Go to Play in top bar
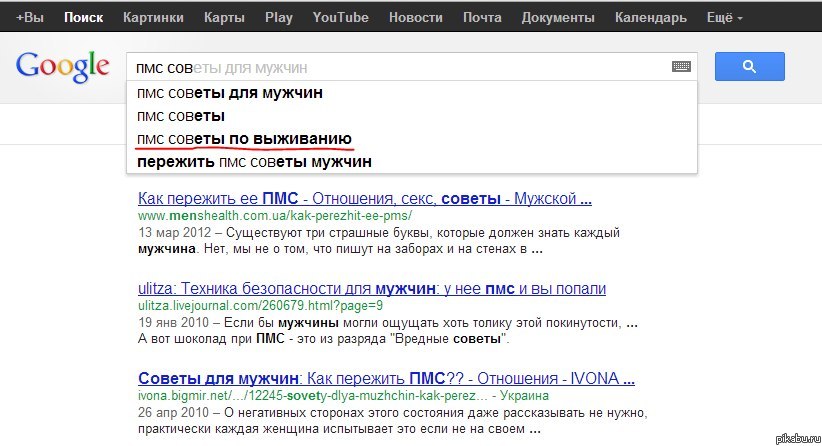Image resolution: width=822 pixels, height=446 pixels. click(x=279, y=18)
